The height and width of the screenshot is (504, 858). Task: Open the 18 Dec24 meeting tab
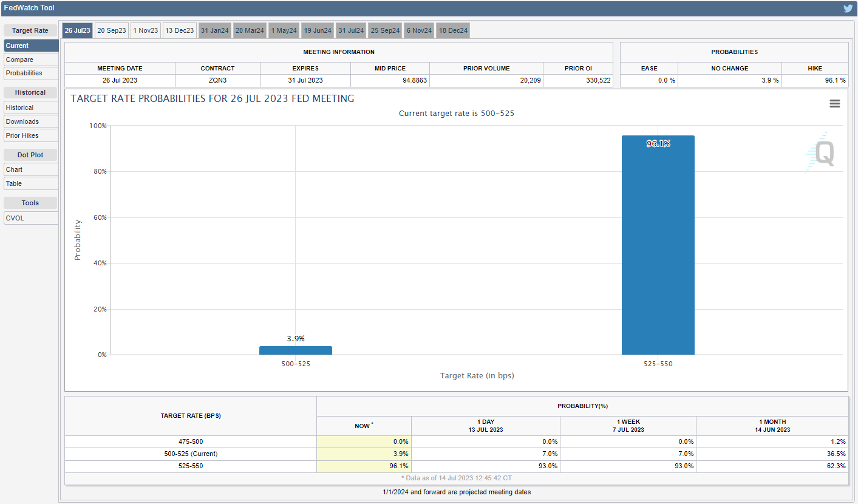(453, 30)
